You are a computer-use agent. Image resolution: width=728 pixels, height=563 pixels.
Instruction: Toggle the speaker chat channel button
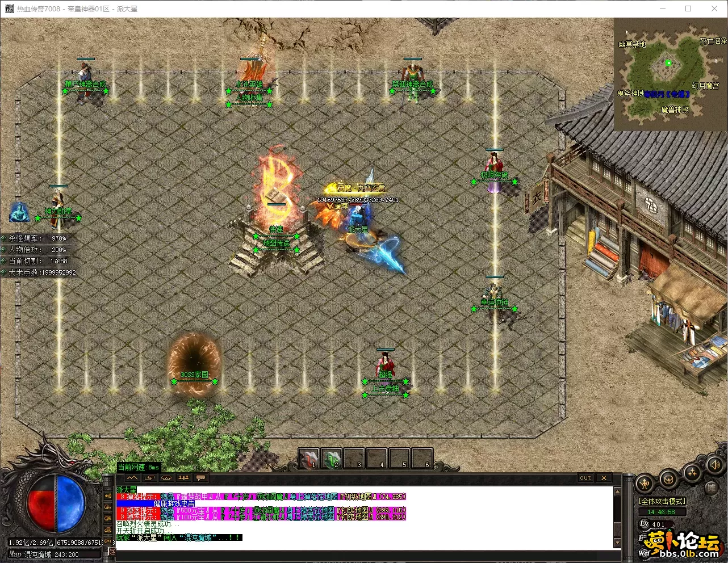click(x=108, y=495)
